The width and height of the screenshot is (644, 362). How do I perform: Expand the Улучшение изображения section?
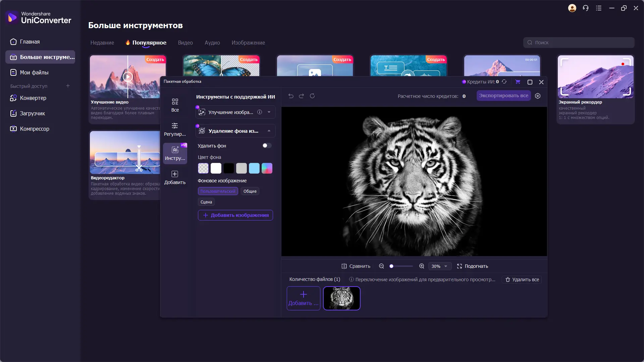269,112
